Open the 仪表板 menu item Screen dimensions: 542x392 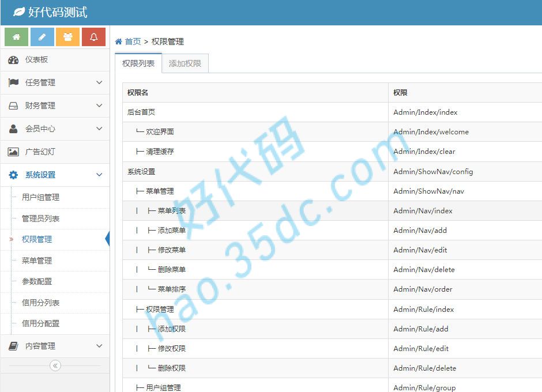[55, 60]
